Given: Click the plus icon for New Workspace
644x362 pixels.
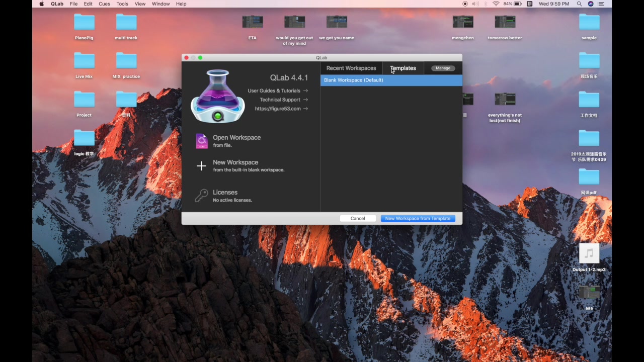Looking at the screenshot, I should [201, 166].
